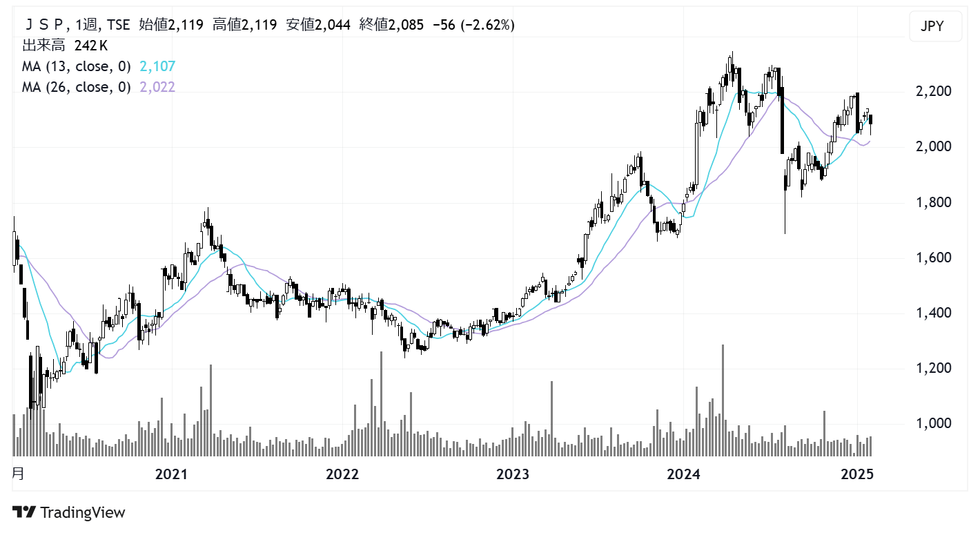Click the 出来高 volume indicator label

click(45, 46)
